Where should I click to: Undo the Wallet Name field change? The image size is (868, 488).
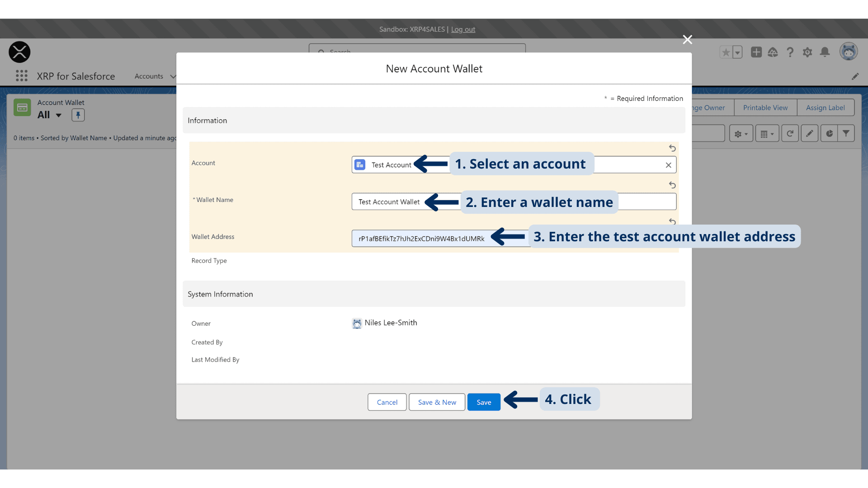click(672, 185)
